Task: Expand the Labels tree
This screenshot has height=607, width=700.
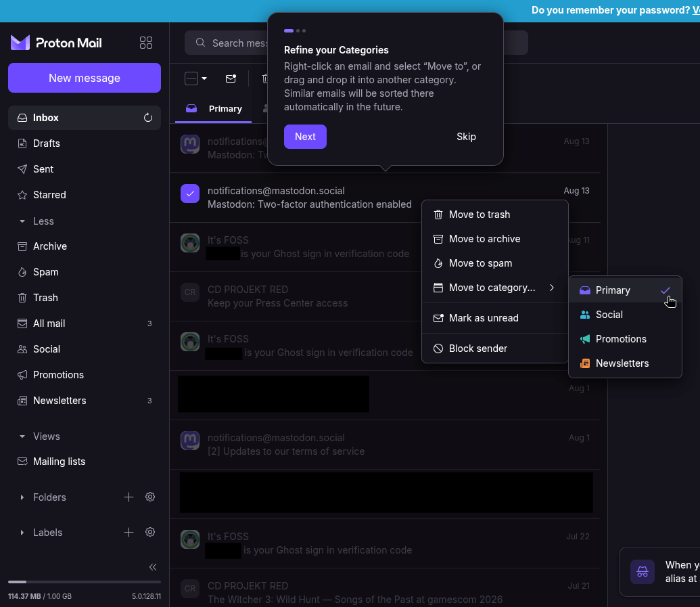Action: (x=22, y=533)
